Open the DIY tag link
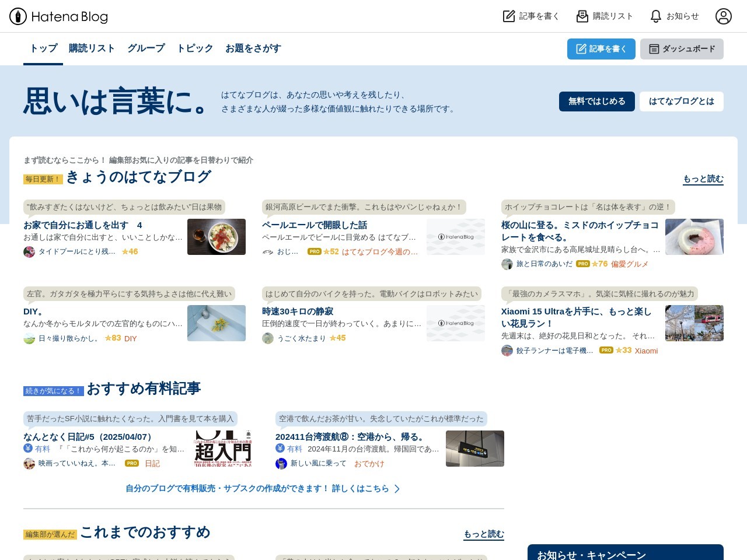This screenshot has height=560, width=747. tap(131, 338)
